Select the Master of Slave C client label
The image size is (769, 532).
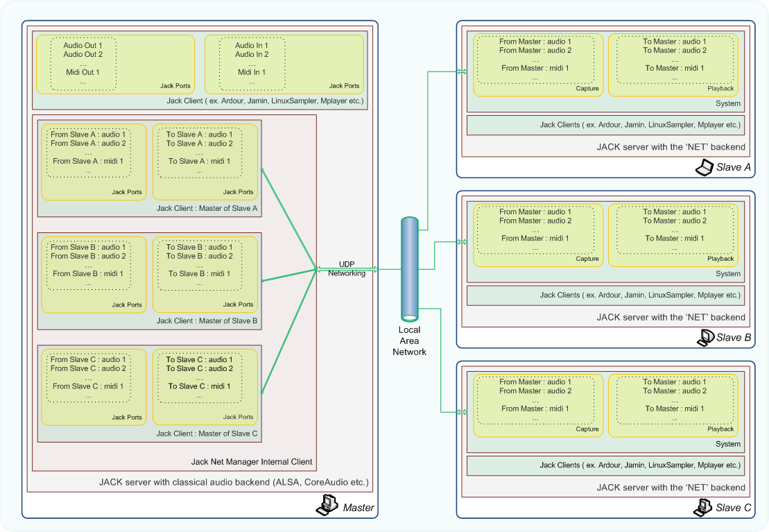click(207, 434)
